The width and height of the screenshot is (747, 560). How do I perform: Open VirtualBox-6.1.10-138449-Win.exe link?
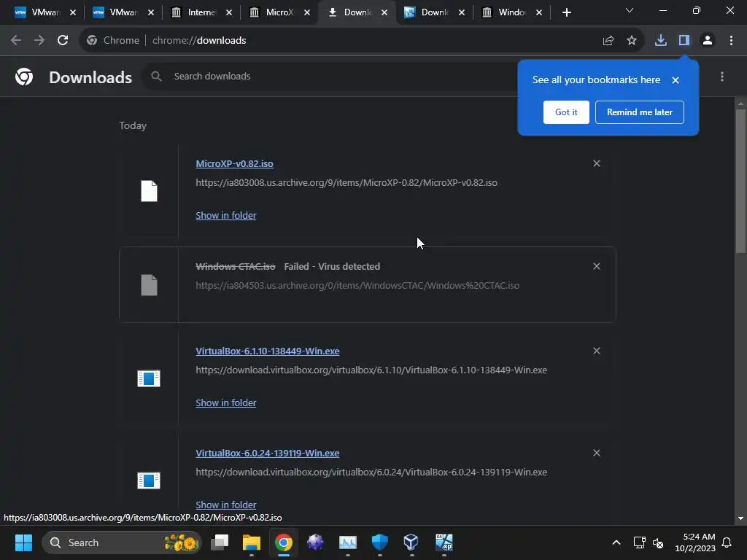point(267,351)
